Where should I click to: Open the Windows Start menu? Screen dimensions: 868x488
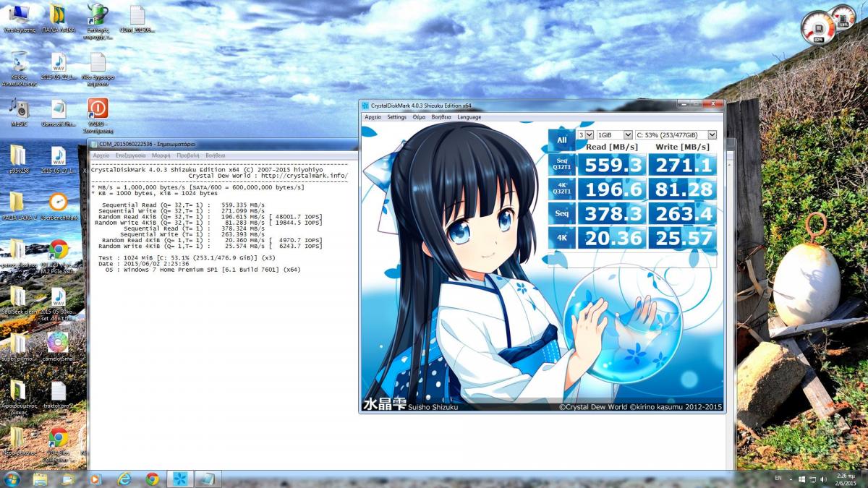12,479
